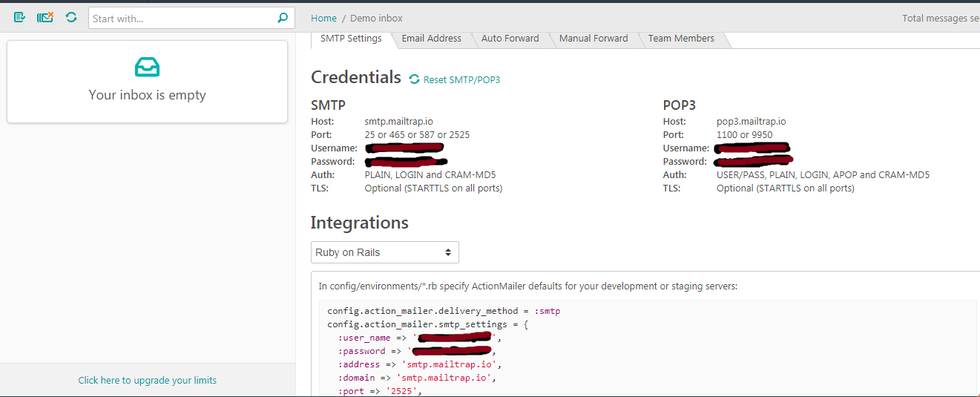Open the Team Members tab
Viewport: 980px width, 397px height.
point(681,39)
